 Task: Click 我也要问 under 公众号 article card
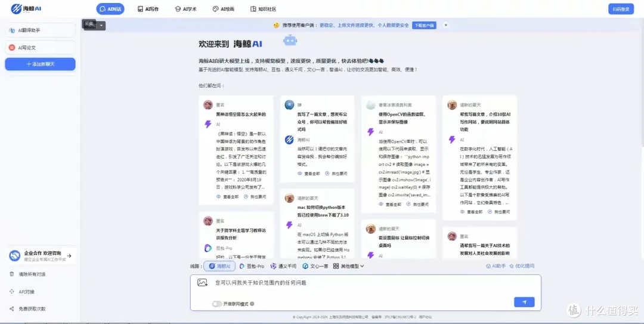point(336,174)
